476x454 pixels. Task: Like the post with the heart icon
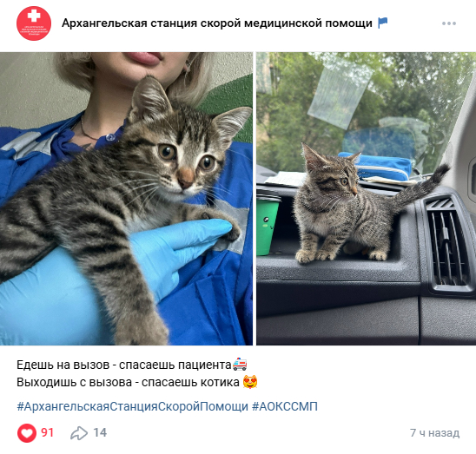click(27, 433)
